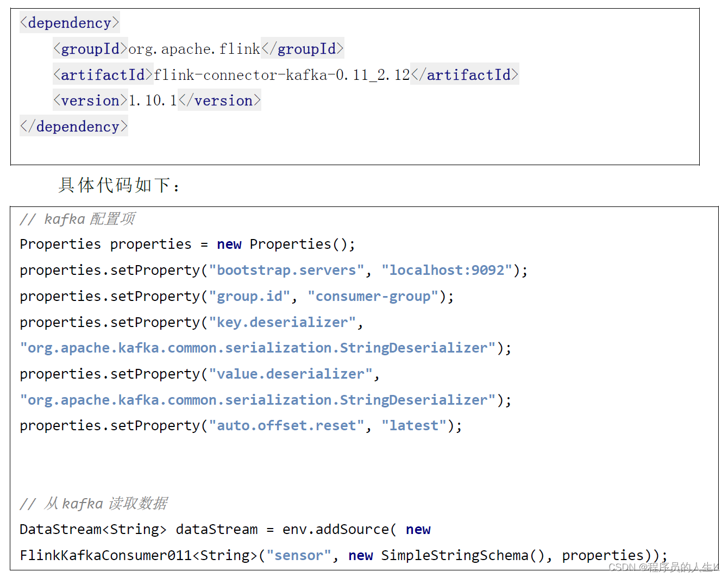
Task: Click the version number 1.10.1
Action: click(x=153, y=100)
